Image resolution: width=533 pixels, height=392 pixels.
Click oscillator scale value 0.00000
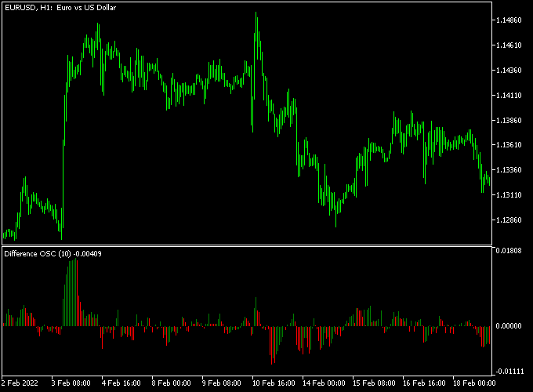click(509, 326)
